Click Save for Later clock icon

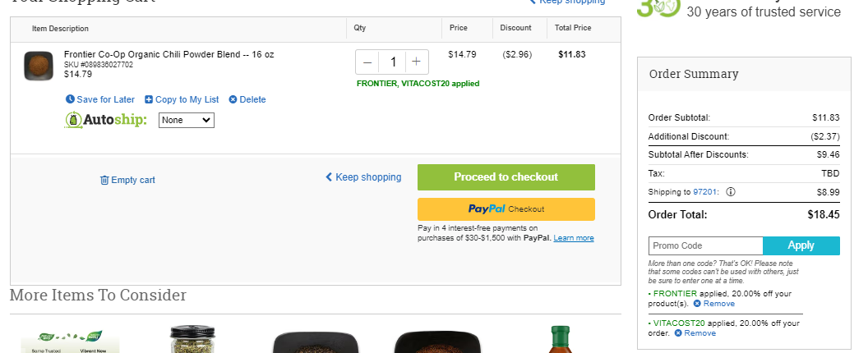click(x=70, y=99)
